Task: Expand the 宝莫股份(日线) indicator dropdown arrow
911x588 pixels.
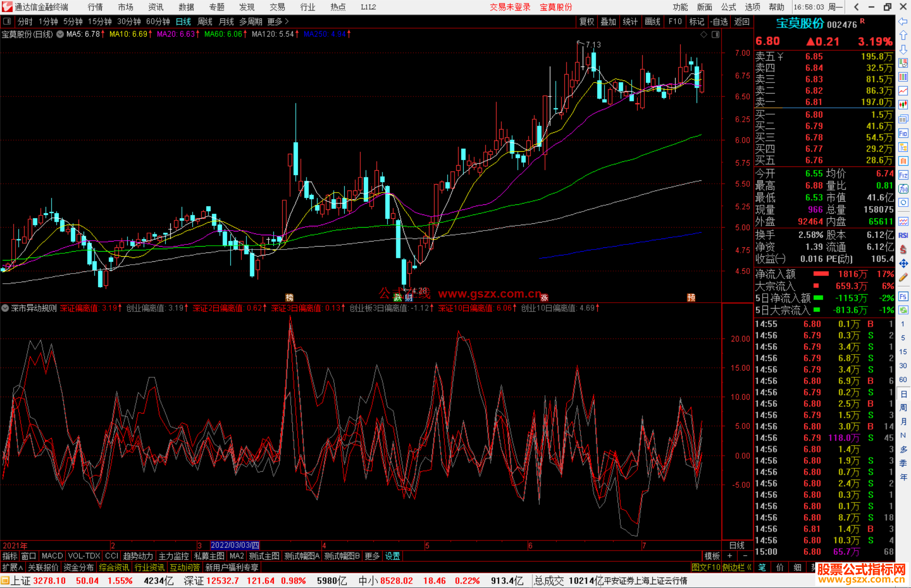Action: [60, 35]
